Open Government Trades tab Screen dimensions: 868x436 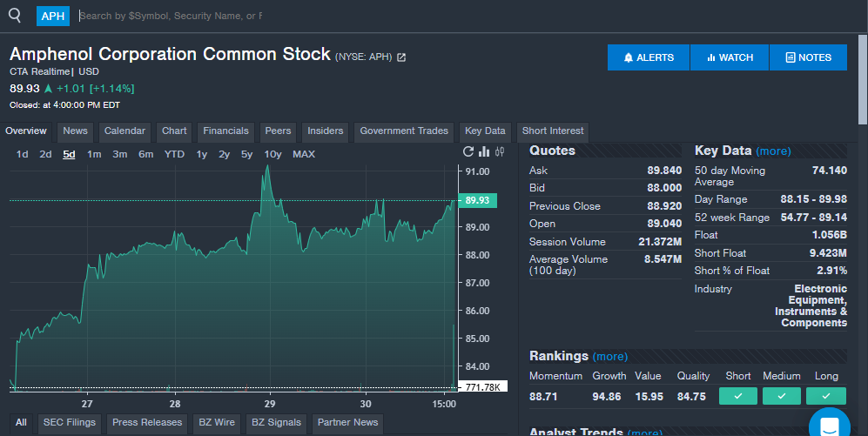click(x=404, y=131)
